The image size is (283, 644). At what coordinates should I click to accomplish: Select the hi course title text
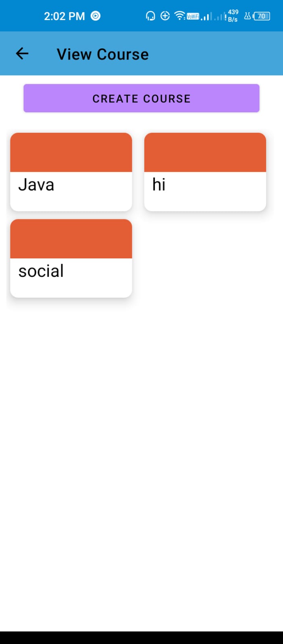pos(159,185)
